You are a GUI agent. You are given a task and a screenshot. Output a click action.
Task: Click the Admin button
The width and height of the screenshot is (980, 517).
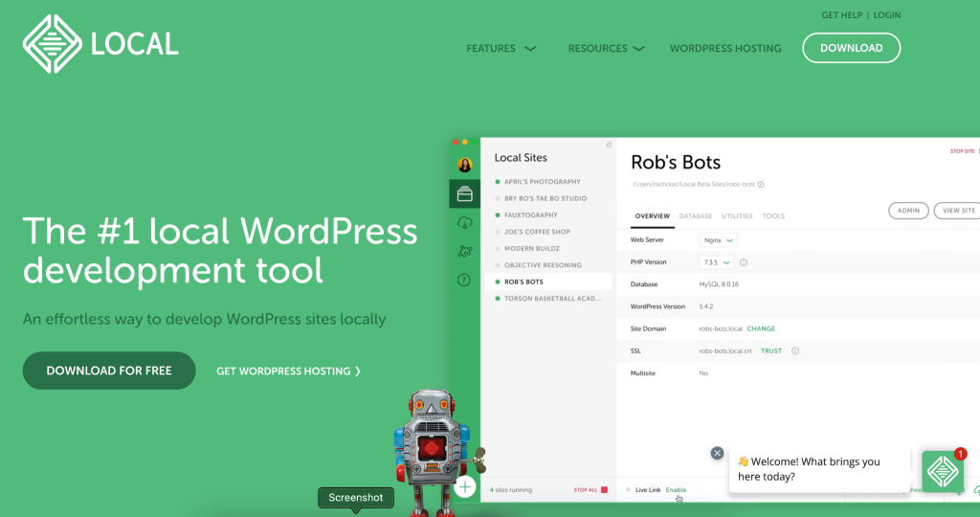point(908,211)
